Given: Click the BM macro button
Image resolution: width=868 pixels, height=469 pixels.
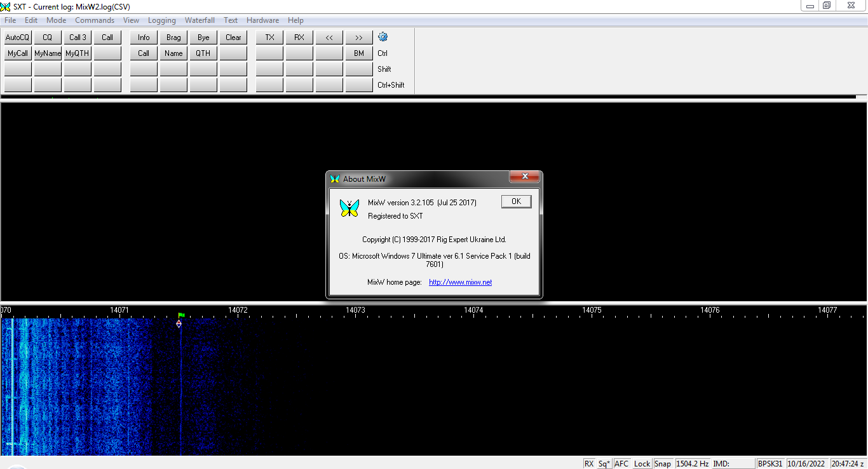Looking at the screenshot, I should point(359,53).
